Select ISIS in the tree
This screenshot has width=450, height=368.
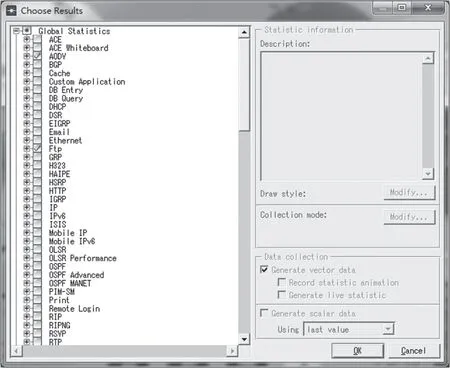57,224
